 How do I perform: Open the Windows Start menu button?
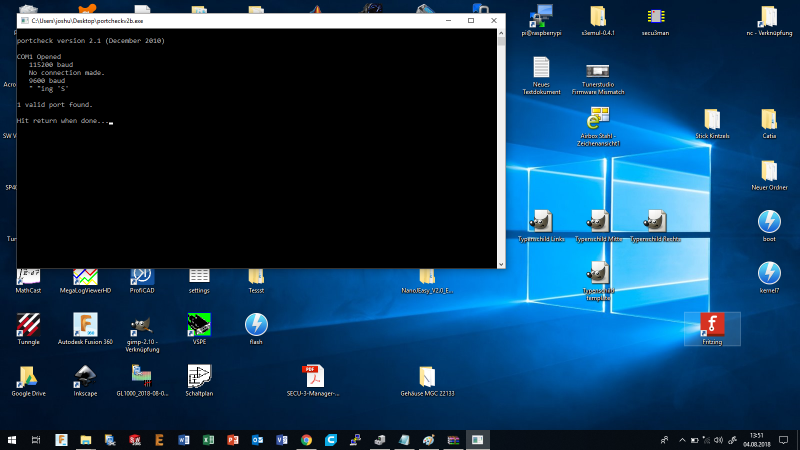(x=13, y=439)
